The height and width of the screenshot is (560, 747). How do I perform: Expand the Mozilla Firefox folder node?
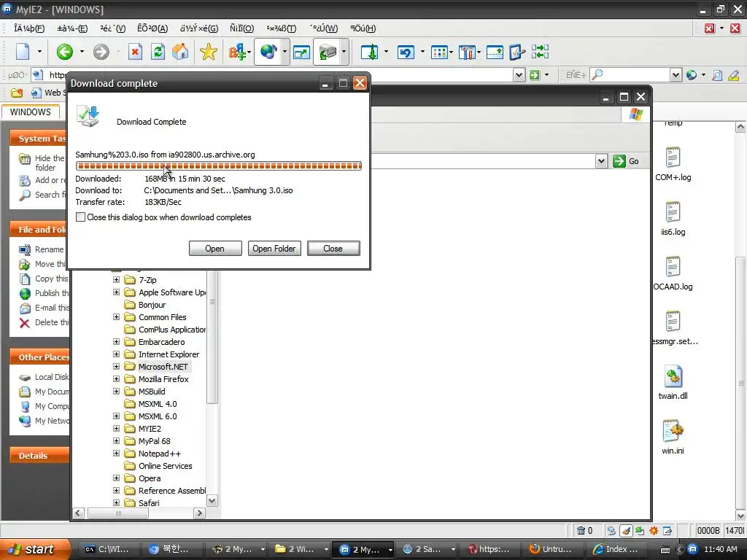tap(116, 378)
